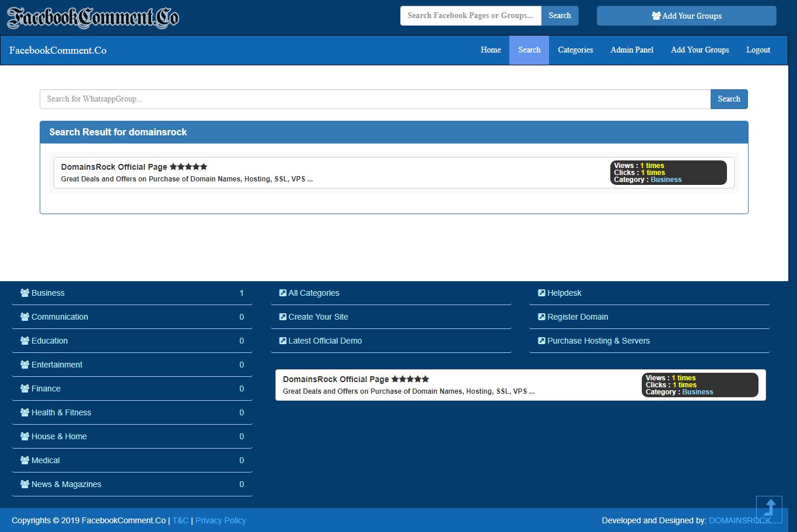Click the external-link icon beside All Categories
The height and width of the screenshot is (532, 797).
click(283, 293)
